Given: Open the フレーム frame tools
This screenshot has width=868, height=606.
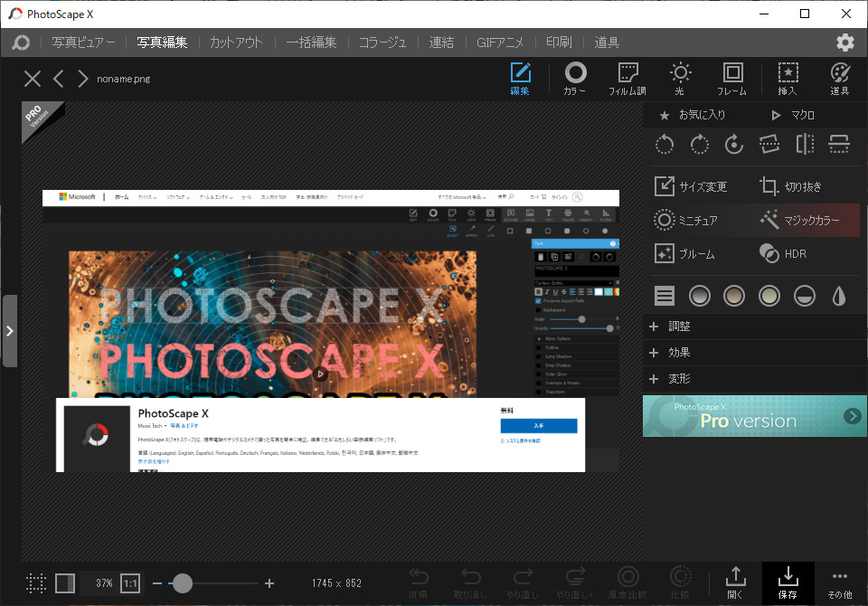Looking at the screenshot, I should (731, 79).
